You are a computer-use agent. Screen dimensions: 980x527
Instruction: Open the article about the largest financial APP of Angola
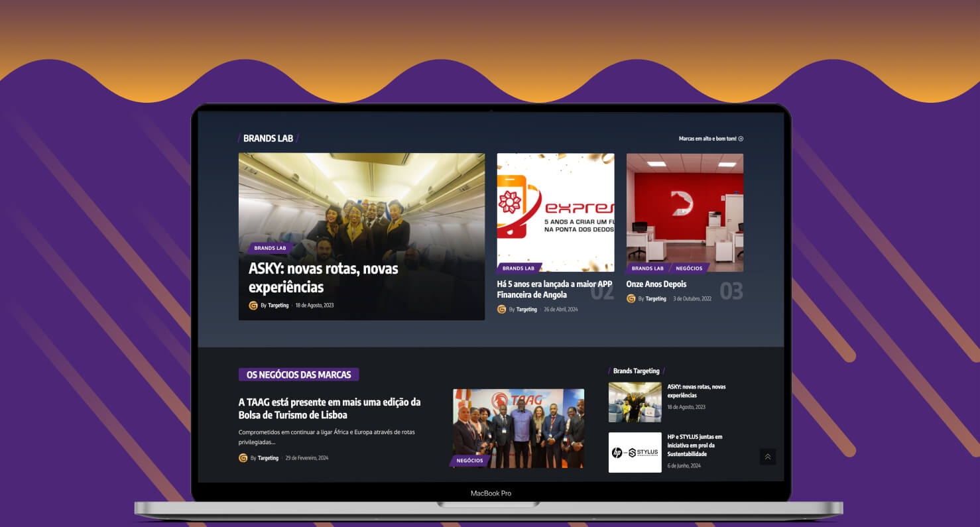tap(554, 289)
